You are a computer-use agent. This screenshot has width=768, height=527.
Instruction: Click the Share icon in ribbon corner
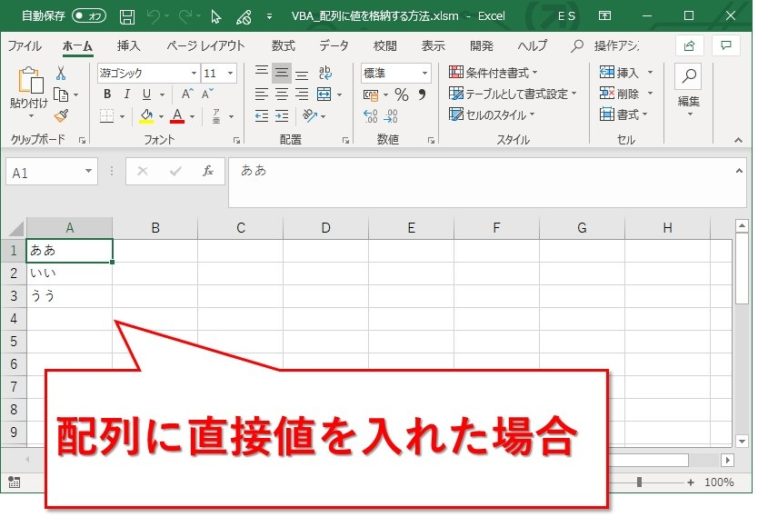tap(688, 45)
